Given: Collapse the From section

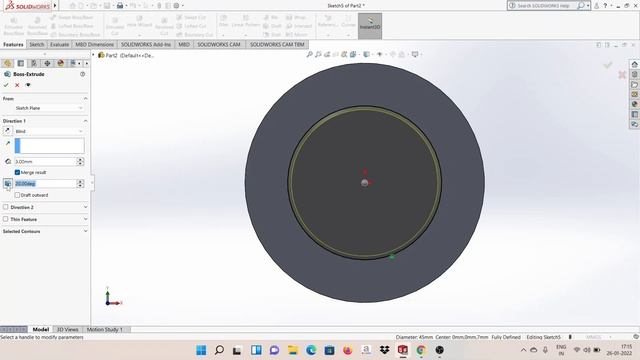Looking at the screenshot, I should coord(85,99).
